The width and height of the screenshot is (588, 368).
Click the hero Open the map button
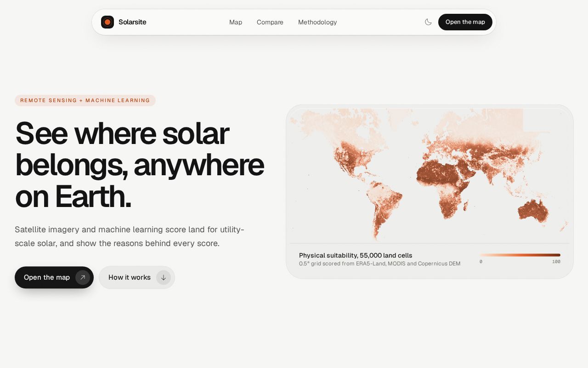tap(54, 277)
